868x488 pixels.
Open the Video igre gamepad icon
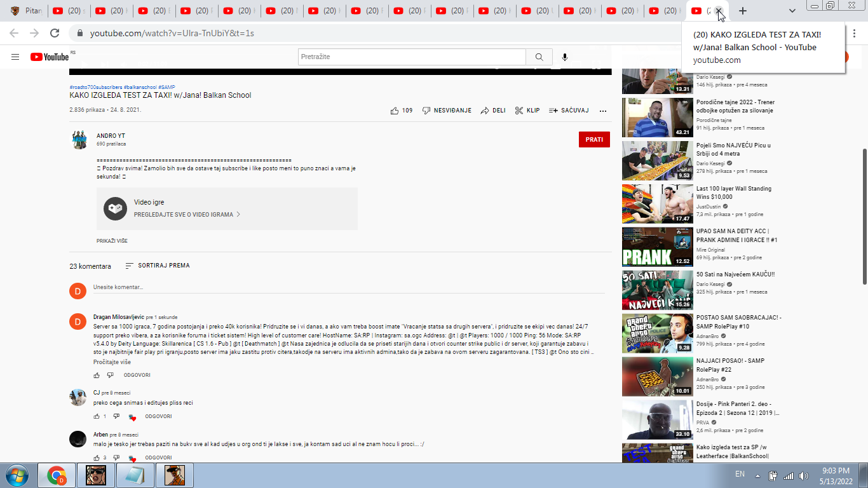[x=115, y=208]
